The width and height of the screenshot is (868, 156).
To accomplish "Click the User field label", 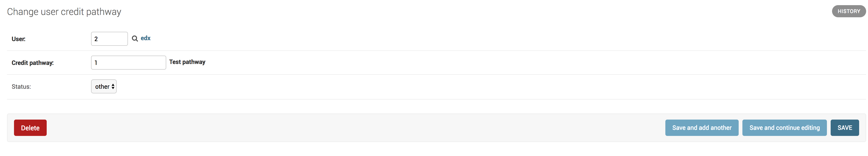I will coord(18,39).
